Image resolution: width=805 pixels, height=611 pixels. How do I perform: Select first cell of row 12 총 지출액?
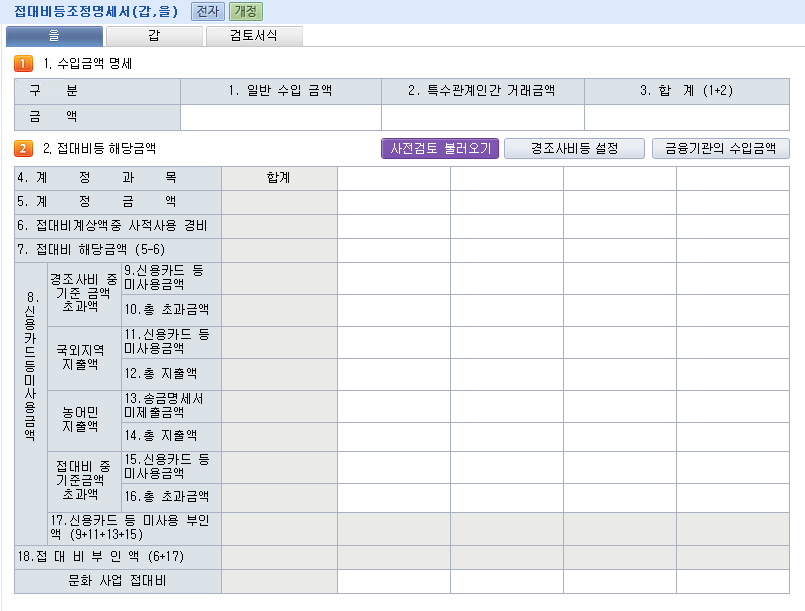point(394,374)
